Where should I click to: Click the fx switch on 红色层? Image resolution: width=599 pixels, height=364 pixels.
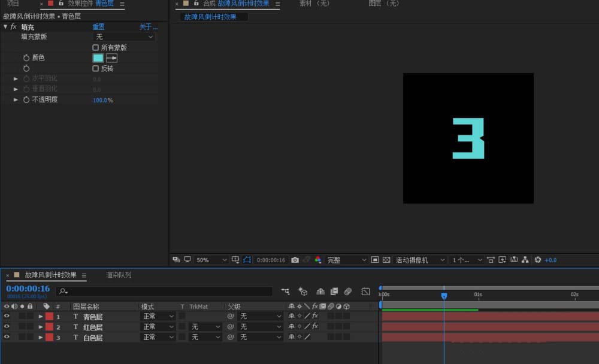point(315,327)
